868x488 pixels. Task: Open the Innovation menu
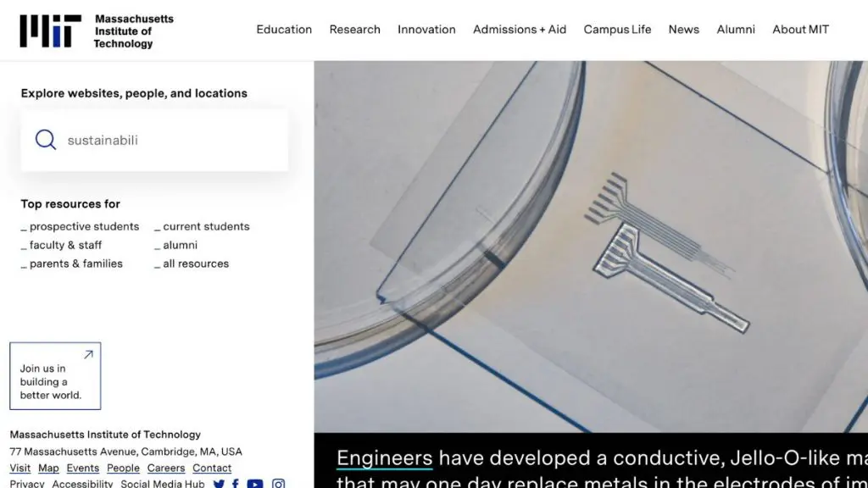pos(426,30)
